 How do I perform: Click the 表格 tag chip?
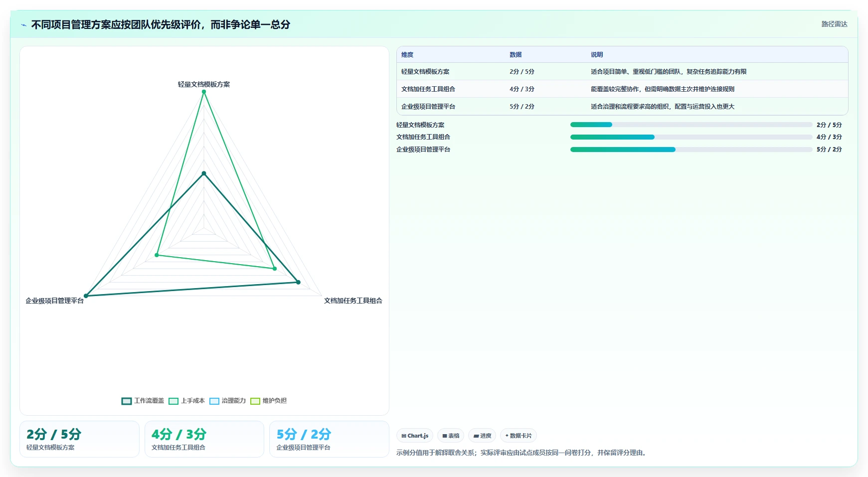coord(451,436)
